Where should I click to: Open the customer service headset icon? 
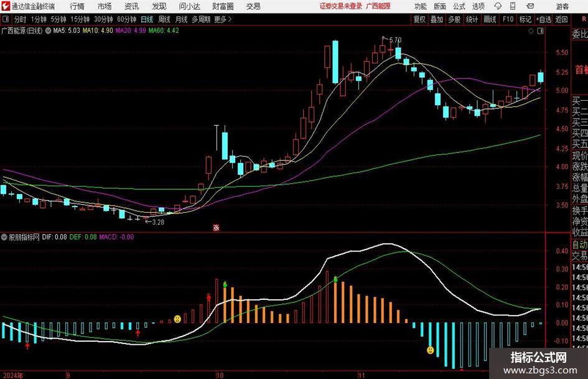pos(498,6)
